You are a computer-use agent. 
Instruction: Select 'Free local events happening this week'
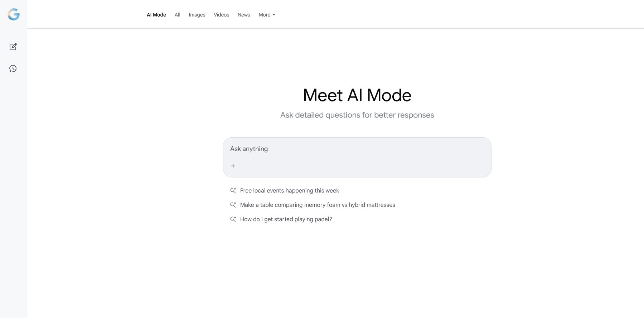[290, 190]
